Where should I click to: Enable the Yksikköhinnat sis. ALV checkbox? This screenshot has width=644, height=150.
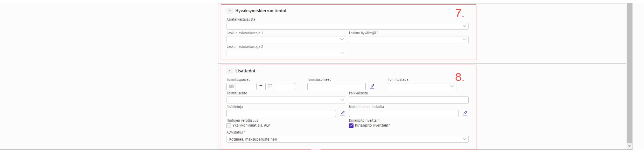(229, 126)
